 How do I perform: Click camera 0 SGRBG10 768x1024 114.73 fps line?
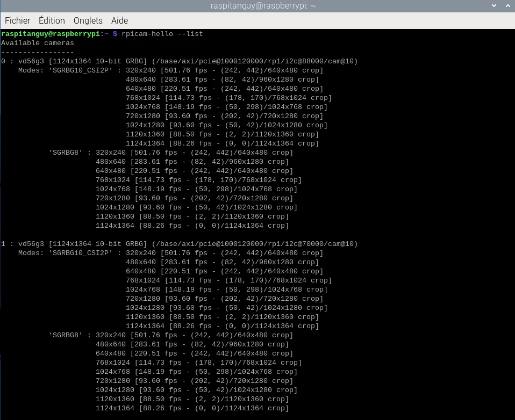tap(229, 98)
